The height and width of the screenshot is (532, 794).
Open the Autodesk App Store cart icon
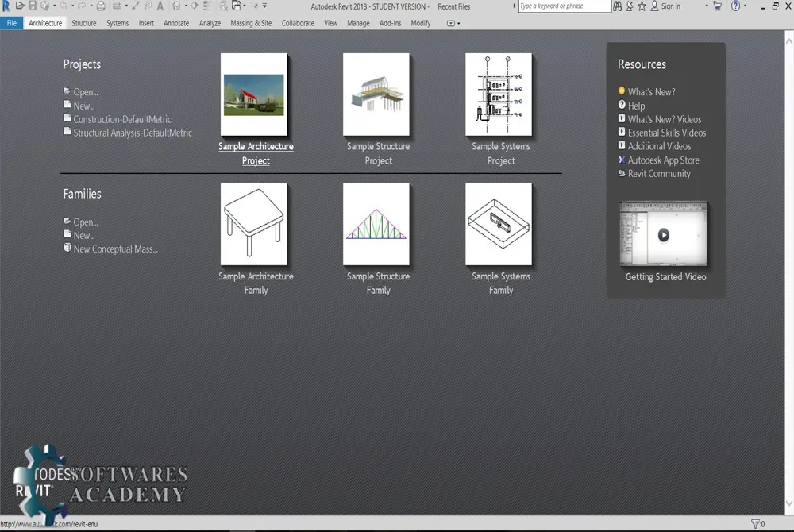[x=717, y=6]
